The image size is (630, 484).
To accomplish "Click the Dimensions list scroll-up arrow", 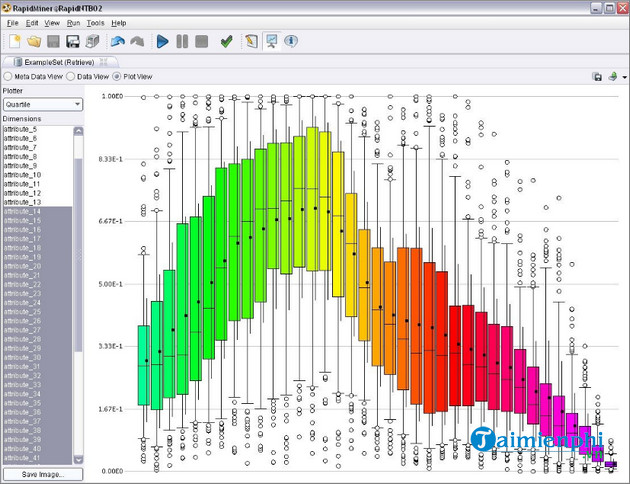I will [x=78, y=131].
